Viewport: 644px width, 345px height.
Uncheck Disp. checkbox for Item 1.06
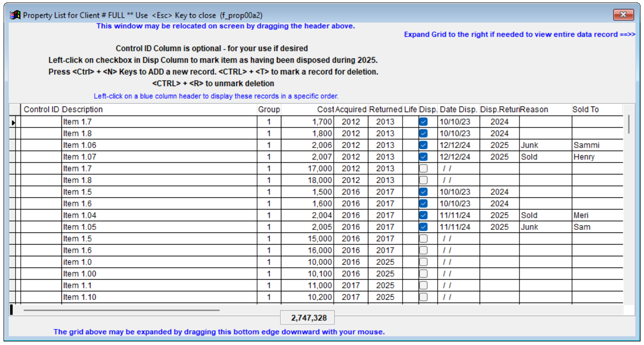coord(423,145)
